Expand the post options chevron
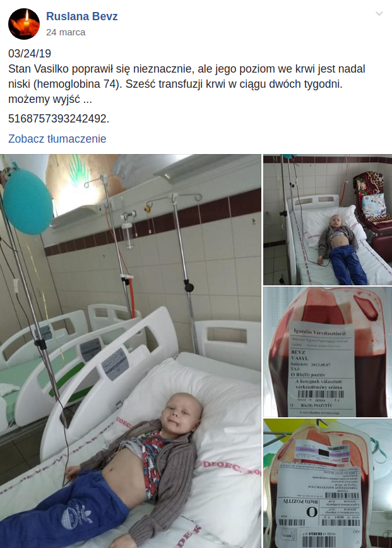The image size is (392, 548). point(379,14)
